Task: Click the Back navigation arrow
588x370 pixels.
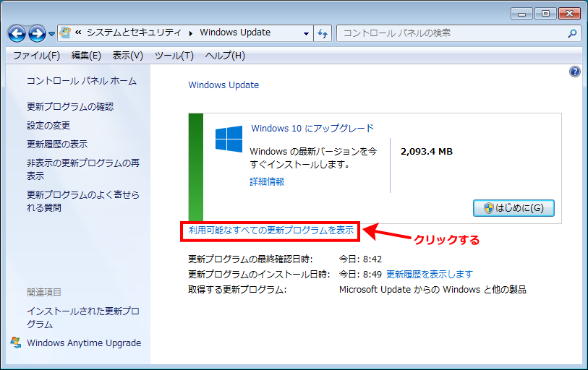Action: pos(17,34)
